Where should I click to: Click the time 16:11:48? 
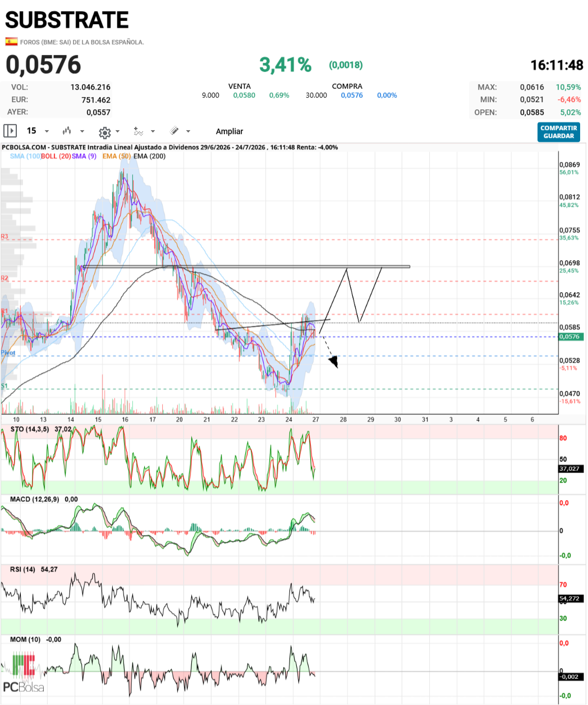pos(557,65)
